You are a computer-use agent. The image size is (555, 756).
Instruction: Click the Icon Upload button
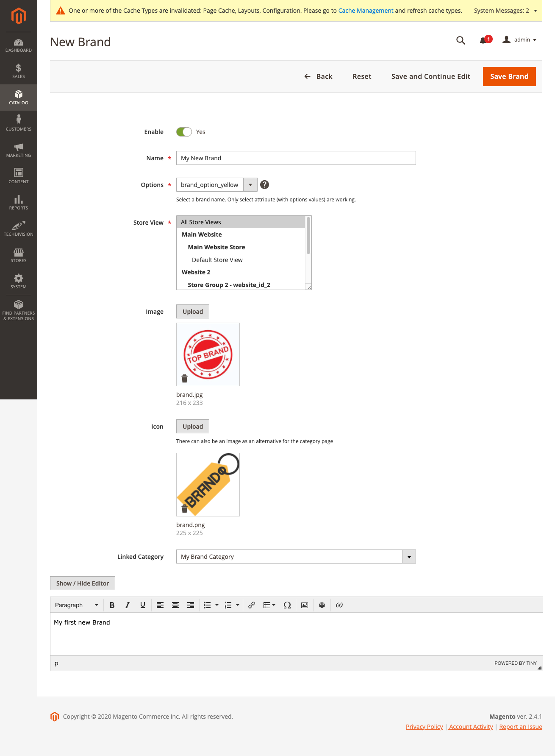point(193,427)
